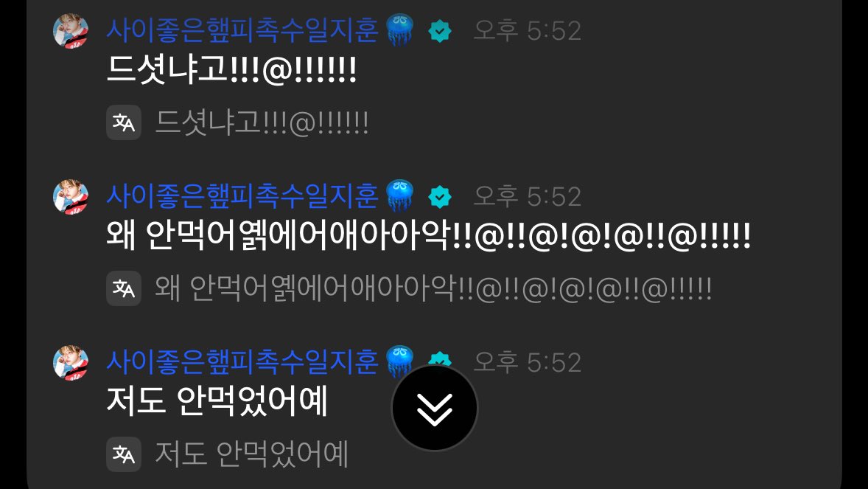Open profile picture beside 왜 안먹어 message
The image size is (868, 489).
[71, 197]
